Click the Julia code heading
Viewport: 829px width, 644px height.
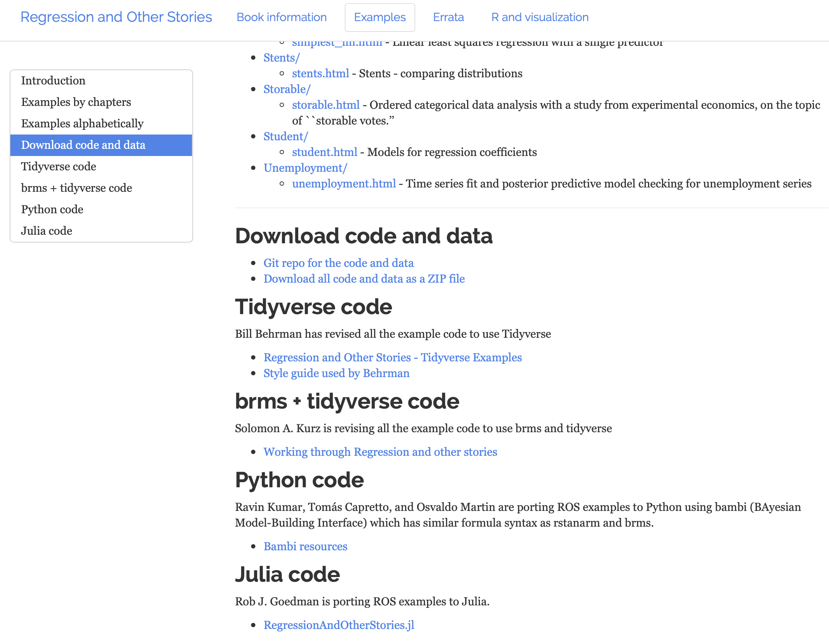(x=287, y=575)
